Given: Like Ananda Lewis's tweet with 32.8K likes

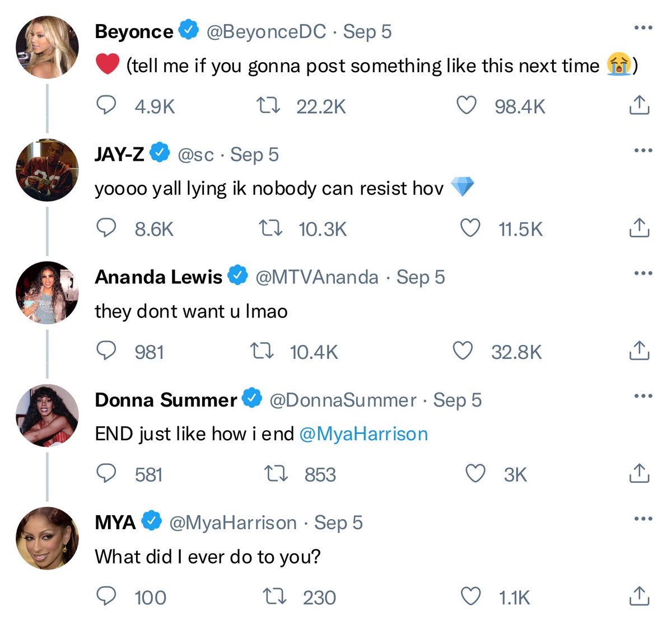Looking at the screenshot, I should [463, 351].
